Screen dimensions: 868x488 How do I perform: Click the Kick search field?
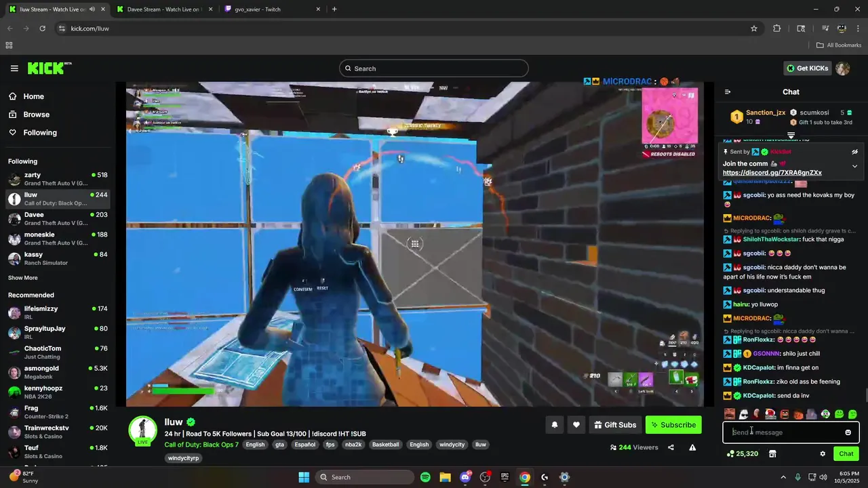click(x=433, y=68)
